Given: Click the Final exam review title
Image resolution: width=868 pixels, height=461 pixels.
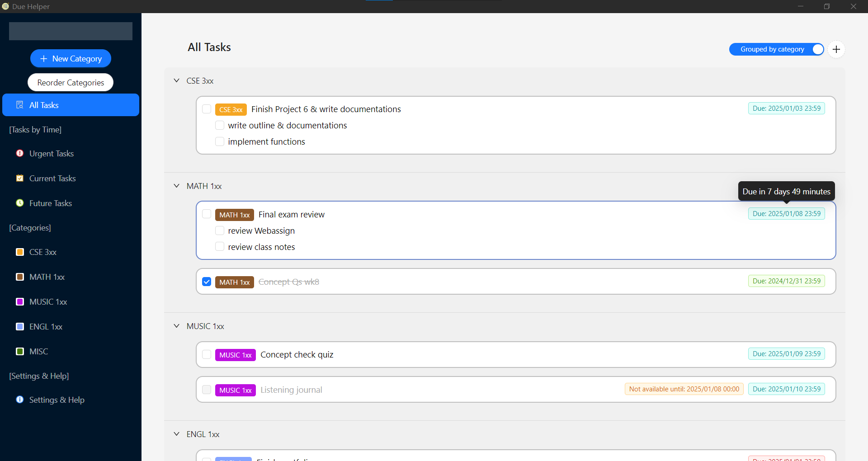Looking at the screenshot, I should pos(292,214).
